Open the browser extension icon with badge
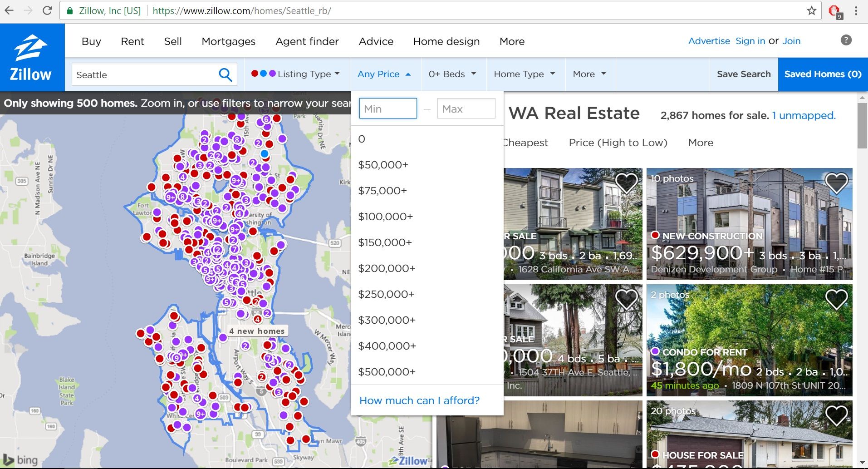Screen dimensions: 868x469 tap(835, 11)
